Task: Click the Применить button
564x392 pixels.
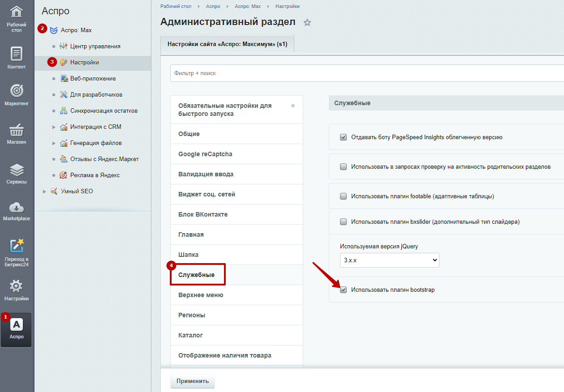Action: point(193,381)
